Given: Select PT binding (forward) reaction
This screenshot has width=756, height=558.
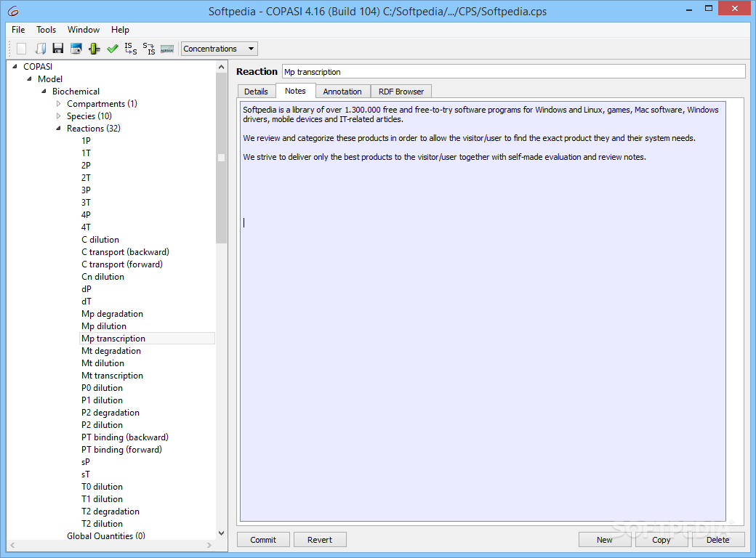Looking at the screenshot, I should pyautogui.click(x=122, y=450).
